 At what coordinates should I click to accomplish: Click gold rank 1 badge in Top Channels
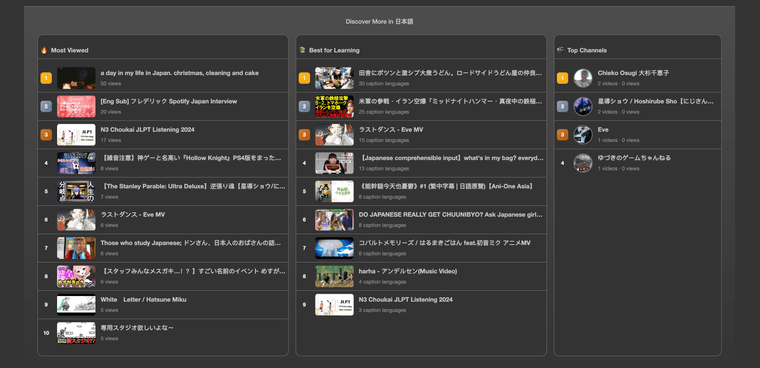[x=562, y=78]
